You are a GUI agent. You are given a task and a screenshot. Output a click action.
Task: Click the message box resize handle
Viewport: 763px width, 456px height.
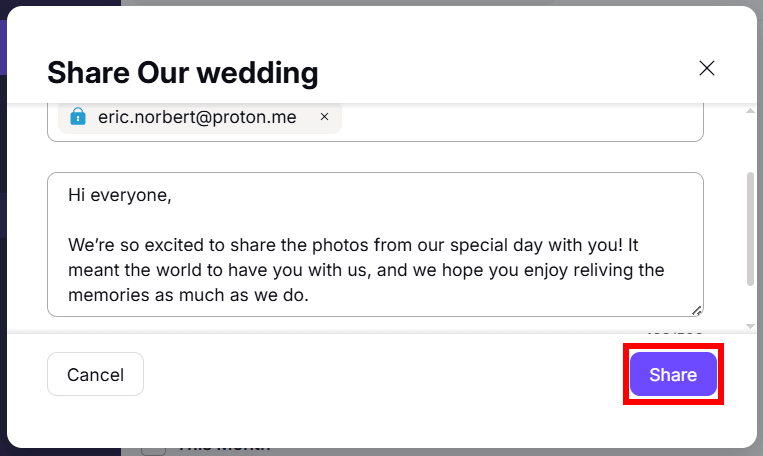[696, 310]
